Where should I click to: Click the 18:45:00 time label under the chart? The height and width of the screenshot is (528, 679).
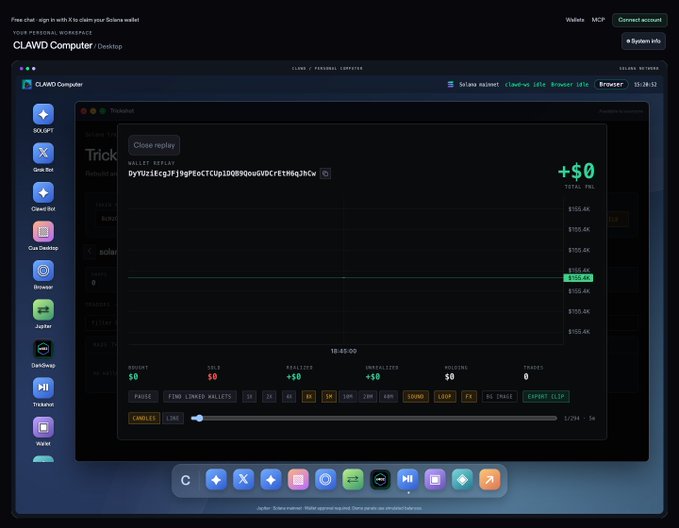344,351
